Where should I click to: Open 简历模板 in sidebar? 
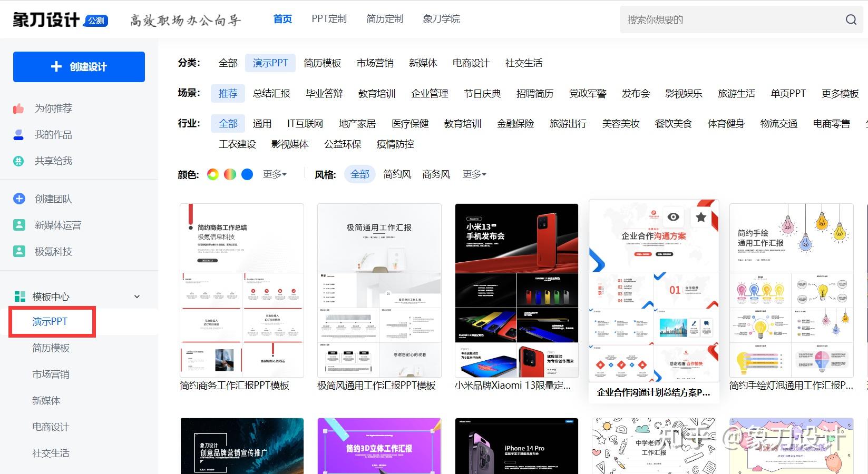pos(51,348)
